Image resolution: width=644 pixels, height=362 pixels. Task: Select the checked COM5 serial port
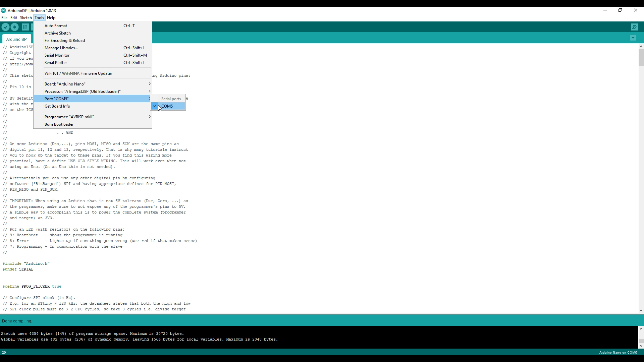pos(167,106)
